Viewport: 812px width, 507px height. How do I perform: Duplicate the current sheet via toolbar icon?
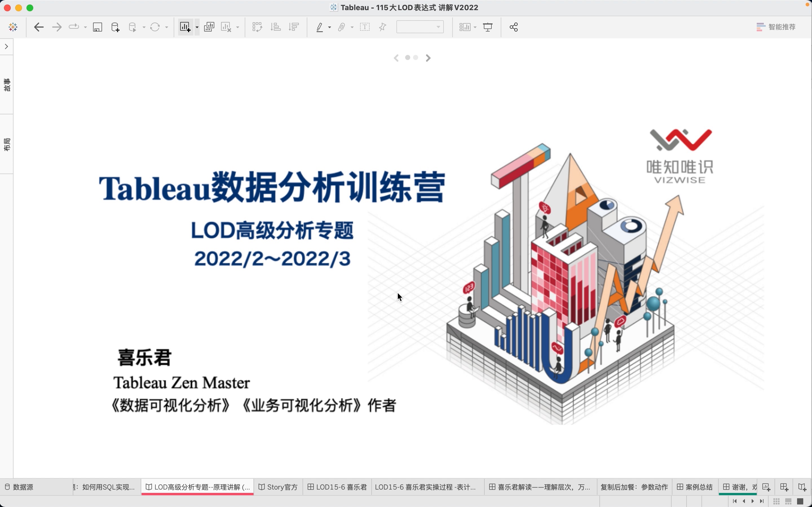point(209,27)
